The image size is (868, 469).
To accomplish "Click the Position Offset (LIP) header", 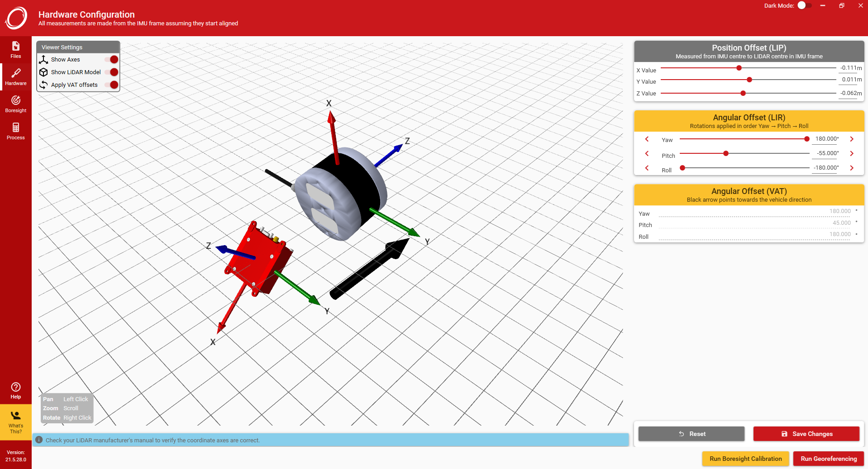I will pyautogui.click(x=749, y=52).
